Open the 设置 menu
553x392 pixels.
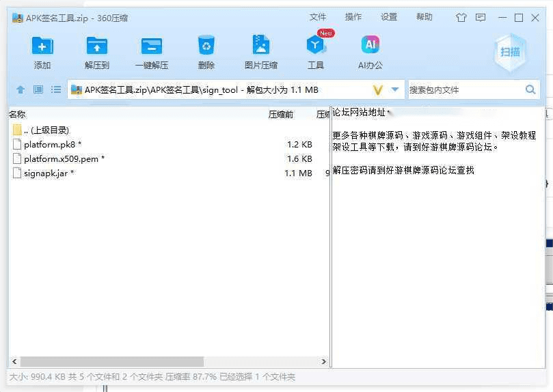[x=389, y=17]
